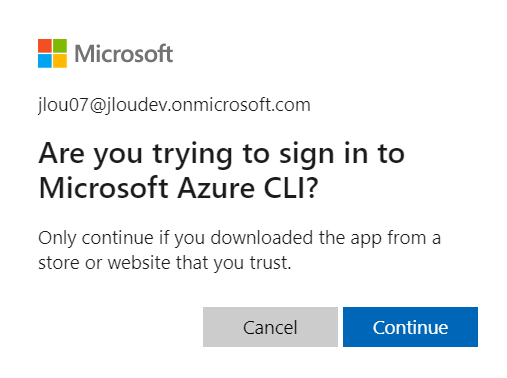Click the gray Microsoft wordmark text

[x=124, y=54]
